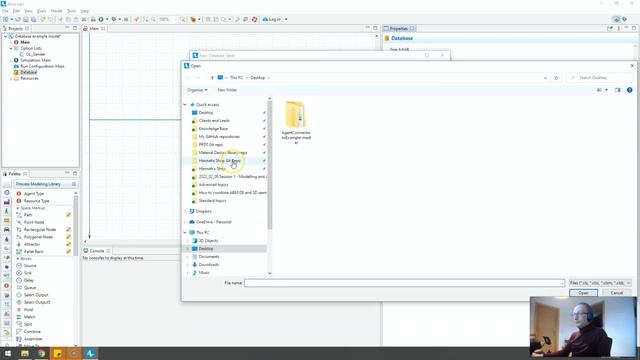Select 'Documents' under This PC
Viewport: 640px width, 360px height.
pyautogui.click(x=209, y=257)
